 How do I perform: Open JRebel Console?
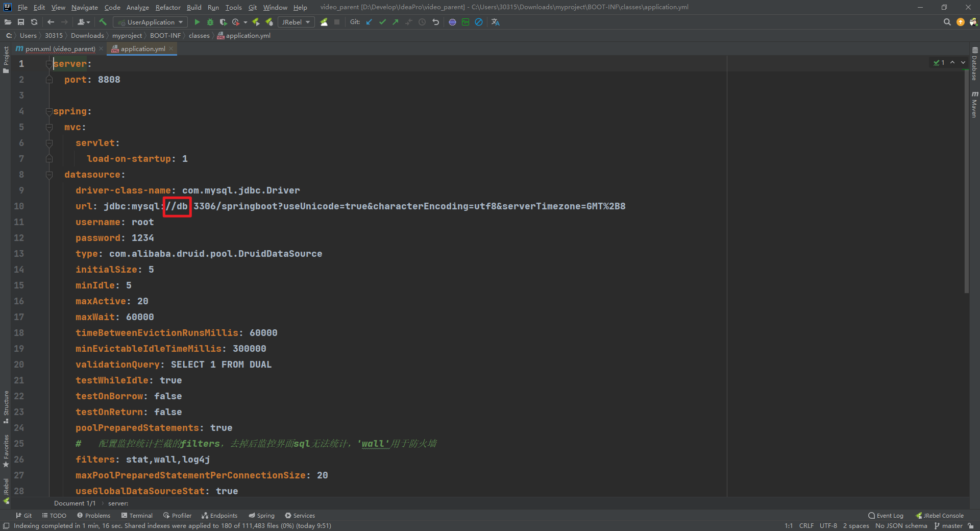click(x=940, y=516)
